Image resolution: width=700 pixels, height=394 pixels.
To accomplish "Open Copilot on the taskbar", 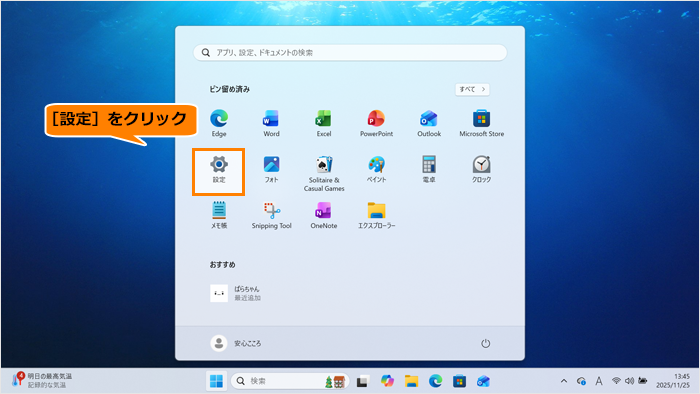I will pos(387,381).
